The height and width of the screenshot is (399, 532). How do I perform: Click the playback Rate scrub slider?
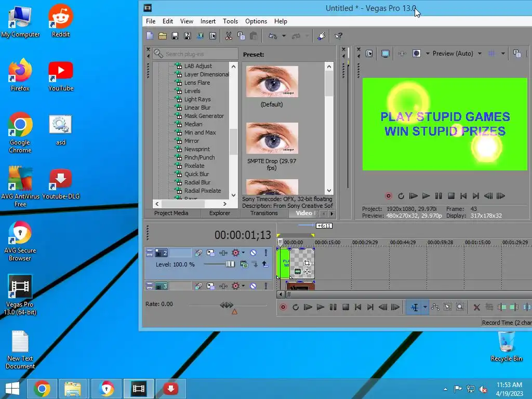tap(227, 305)
